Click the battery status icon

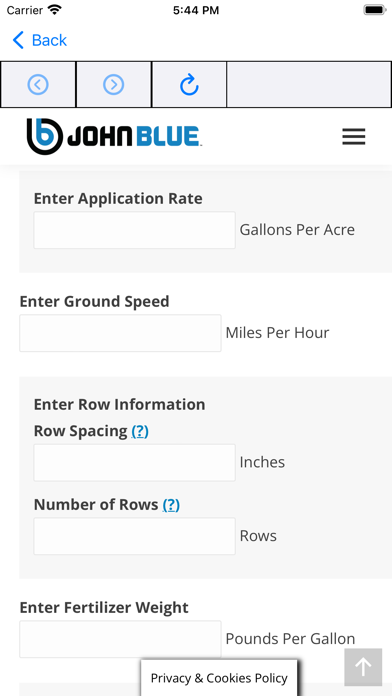pos(375,10)
